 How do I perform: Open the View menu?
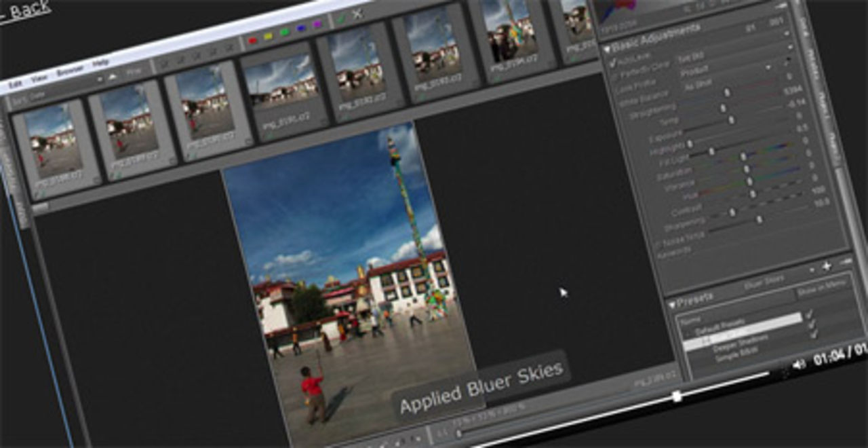tap(39, 79)
